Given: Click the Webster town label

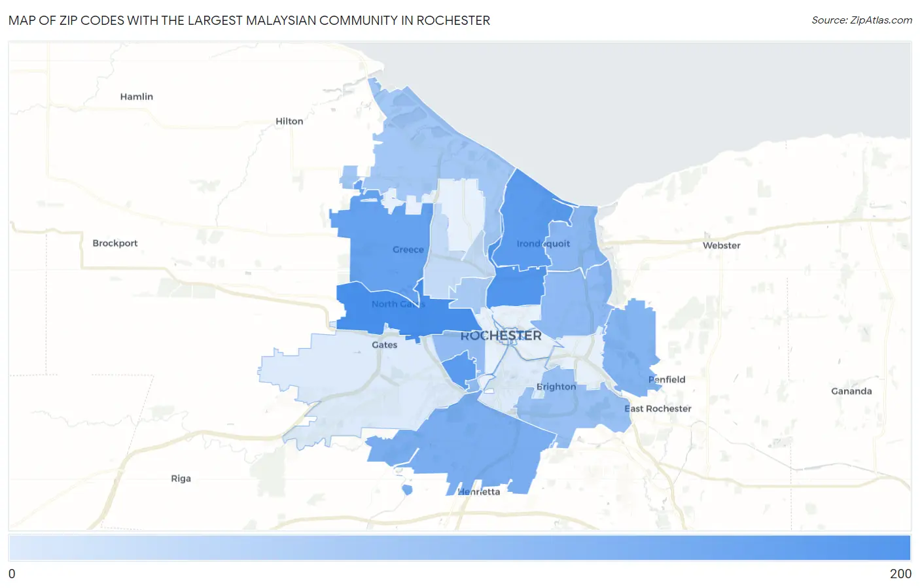Looking at the screenshot, I should [722, 246].
